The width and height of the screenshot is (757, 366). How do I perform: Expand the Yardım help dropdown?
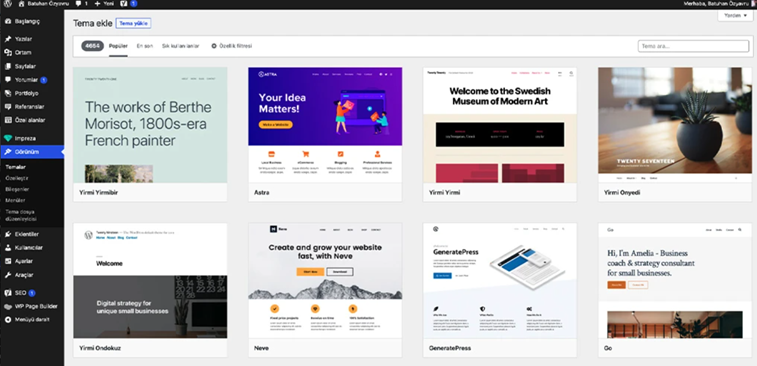tap(735, 15)
